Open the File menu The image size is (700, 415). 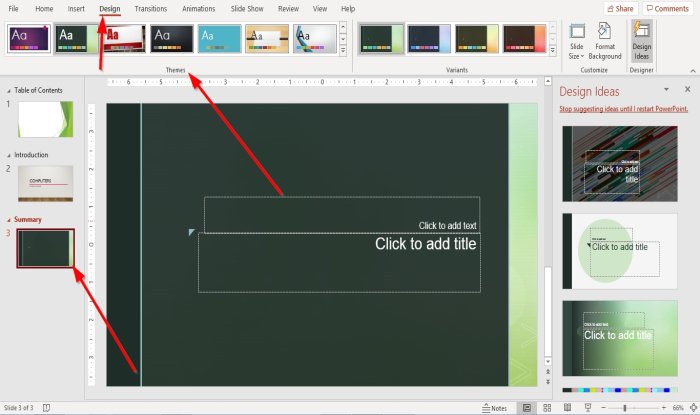13,8
